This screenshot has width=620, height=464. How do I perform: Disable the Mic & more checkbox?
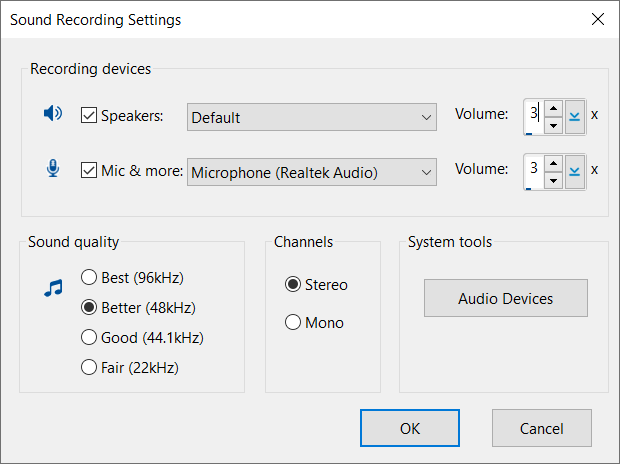click(x=88, y=170)
